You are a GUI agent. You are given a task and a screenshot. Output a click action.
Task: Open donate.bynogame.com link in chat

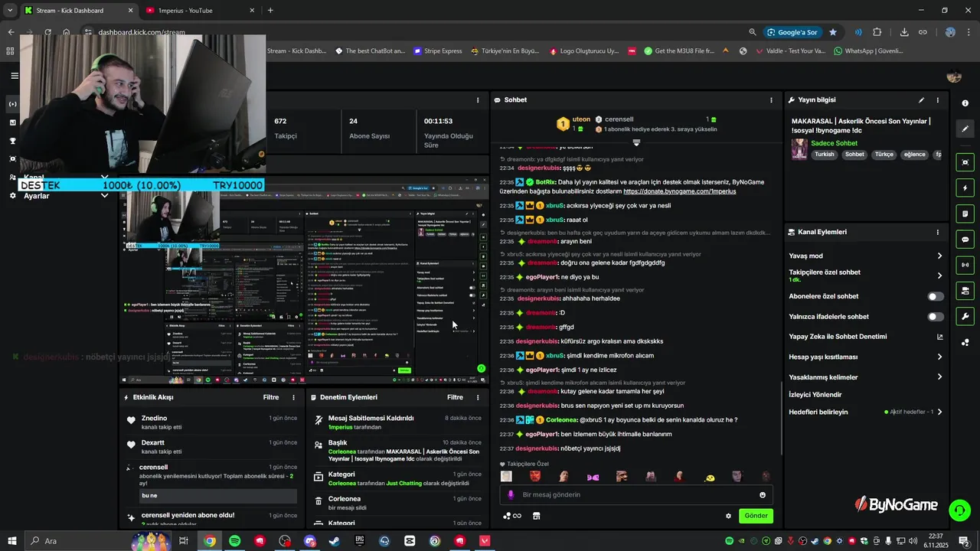coord(679,191)
